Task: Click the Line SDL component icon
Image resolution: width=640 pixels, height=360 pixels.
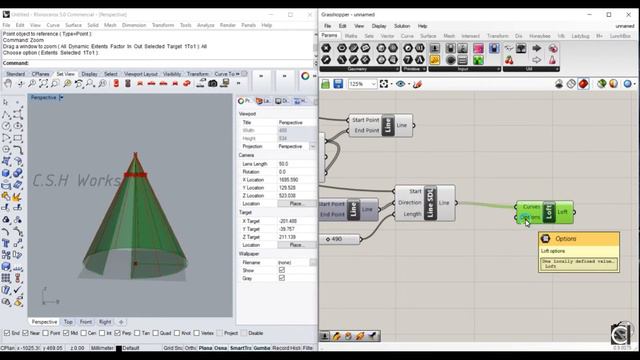Action: pos(430,203)
